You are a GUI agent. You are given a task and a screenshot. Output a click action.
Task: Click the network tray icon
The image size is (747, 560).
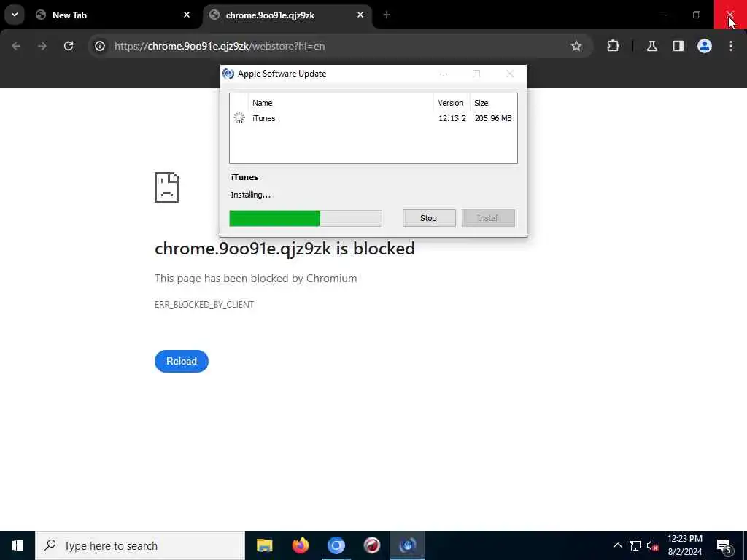pyautogui.click(x=635, y=545)
